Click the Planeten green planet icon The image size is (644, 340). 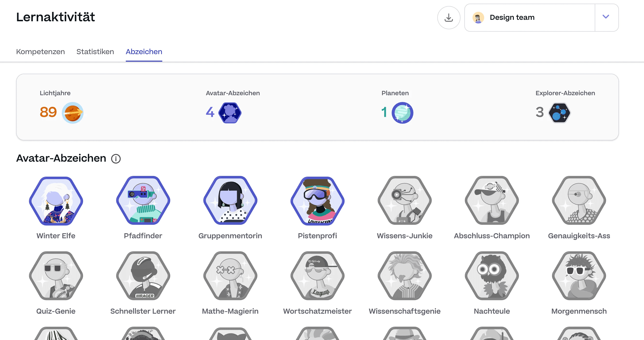pos(402,113)
